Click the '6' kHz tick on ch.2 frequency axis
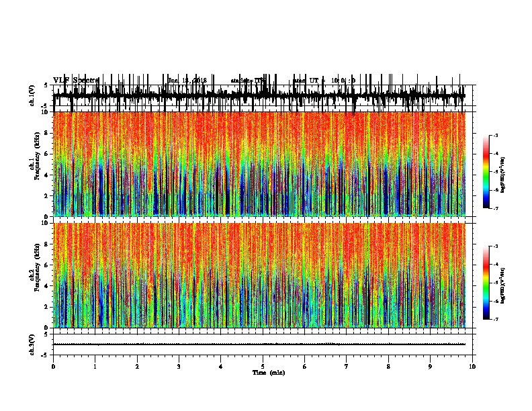Viewport: 532px width, 411px height. pyautogui.click(x=46, y=265)
